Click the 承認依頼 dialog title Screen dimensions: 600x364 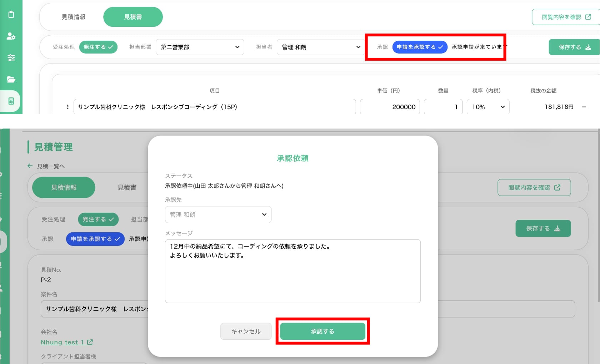tap(293, 158)
